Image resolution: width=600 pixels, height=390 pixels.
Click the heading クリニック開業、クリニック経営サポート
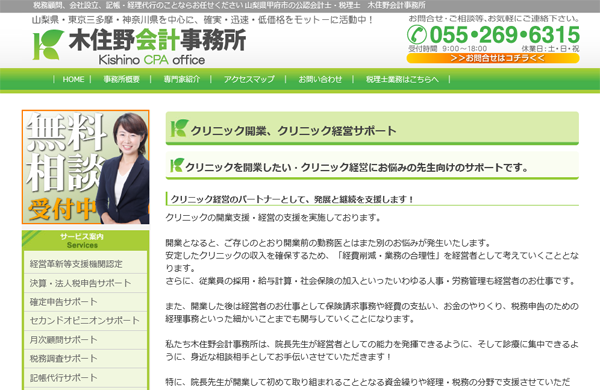tap(293, 131)
